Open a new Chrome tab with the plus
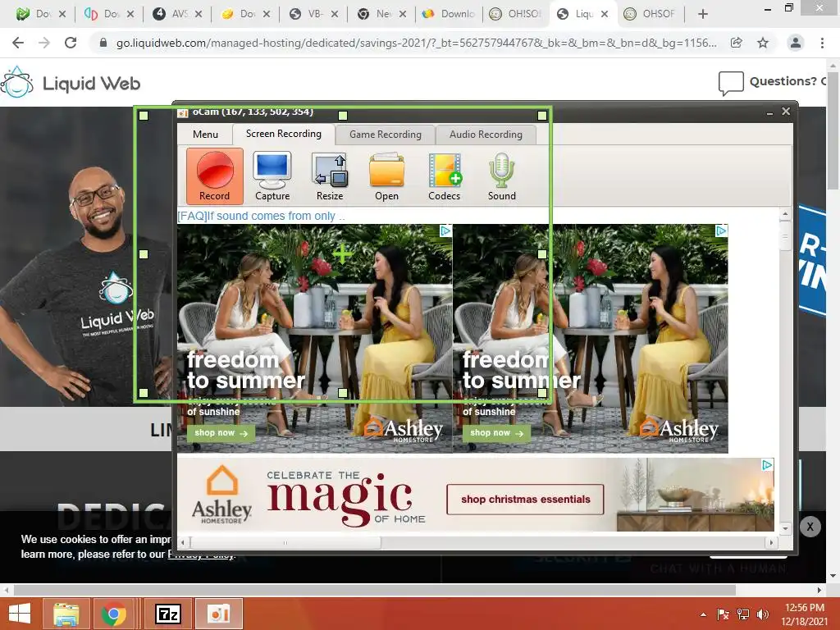The width and height of the screenshot is (840, 630). coord(703,14)
